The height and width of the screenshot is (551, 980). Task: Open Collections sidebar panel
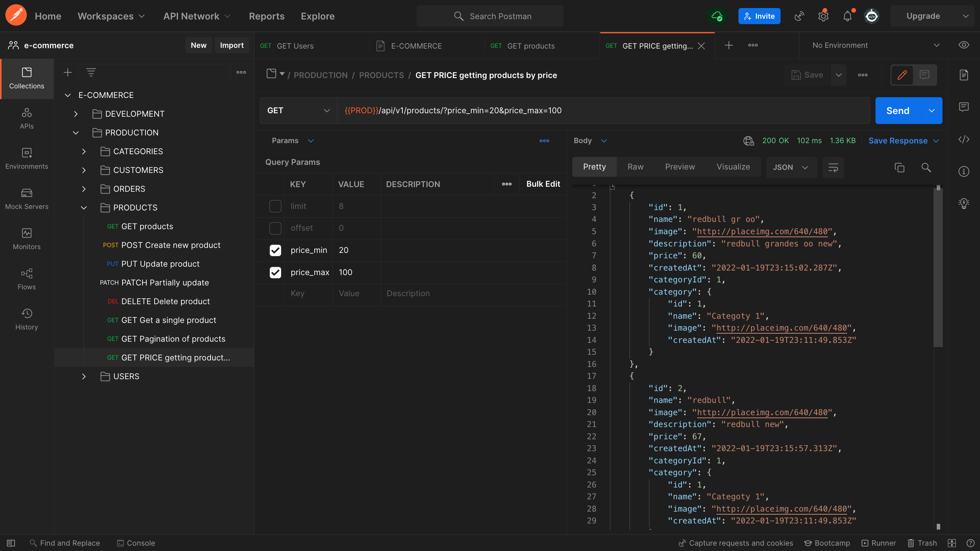point(27,78)
